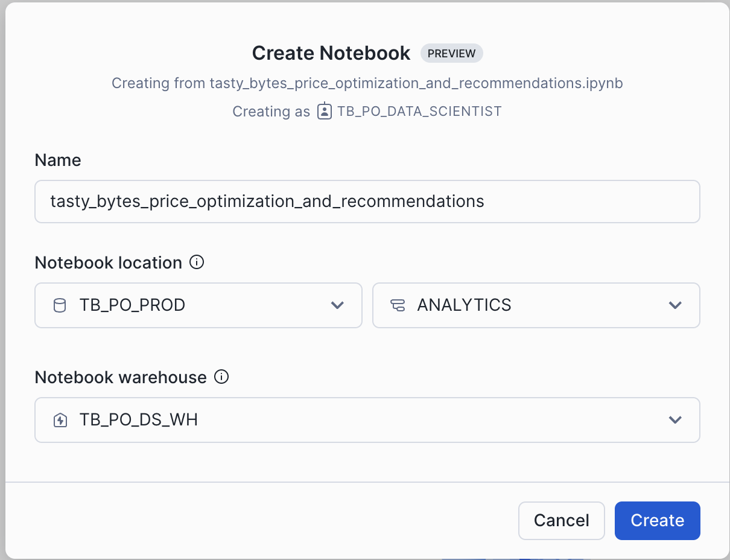
Task: Click the Create Notebook dialog title
Action: point(331,53)
